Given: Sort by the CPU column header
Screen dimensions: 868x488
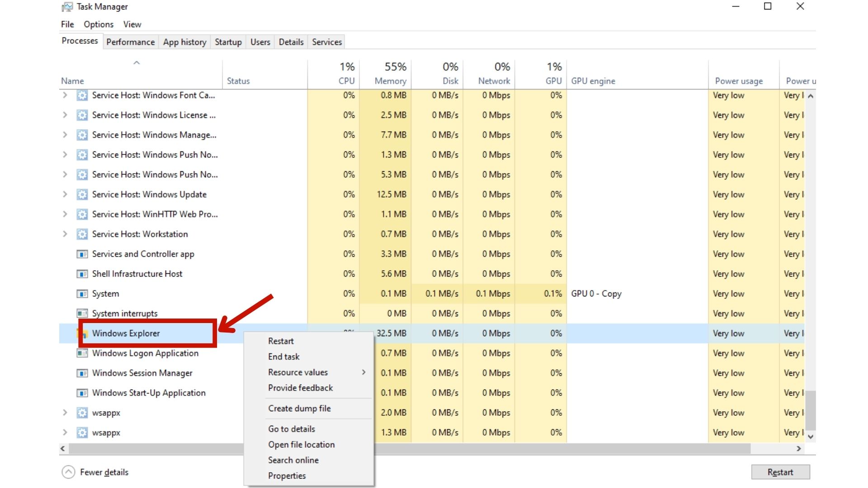Looking at the screenshot, I should (334, 75).
